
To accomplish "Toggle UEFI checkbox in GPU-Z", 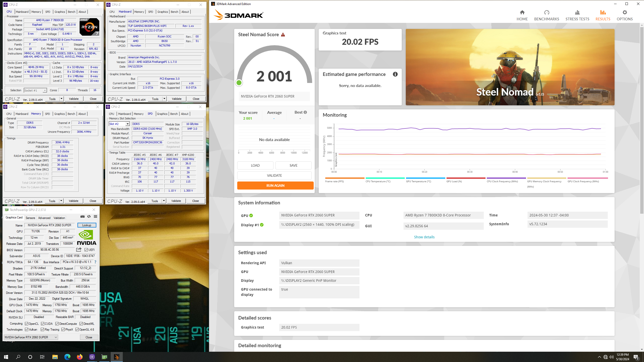I will click(x=86, y=250).
